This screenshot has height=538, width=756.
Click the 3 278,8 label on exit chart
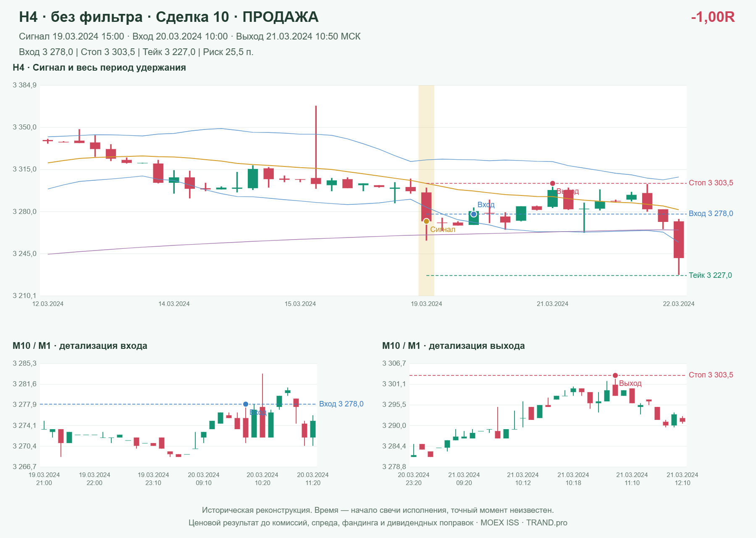click(x=394, y=467)
